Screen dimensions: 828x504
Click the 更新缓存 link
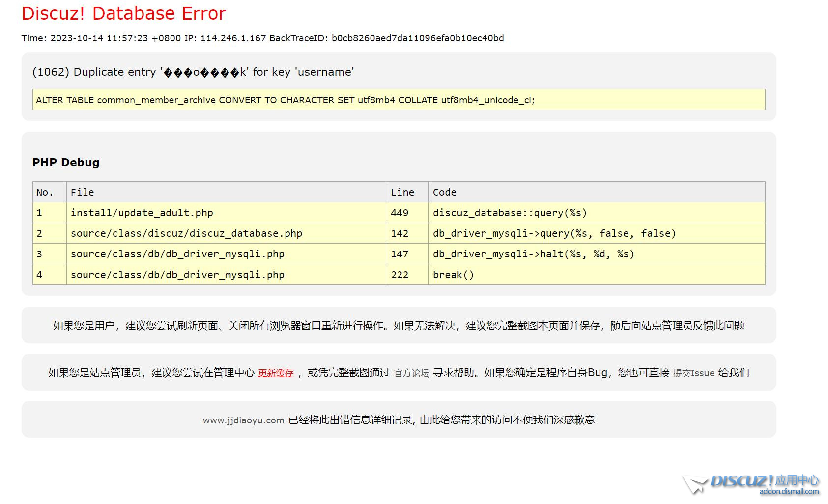276,373
